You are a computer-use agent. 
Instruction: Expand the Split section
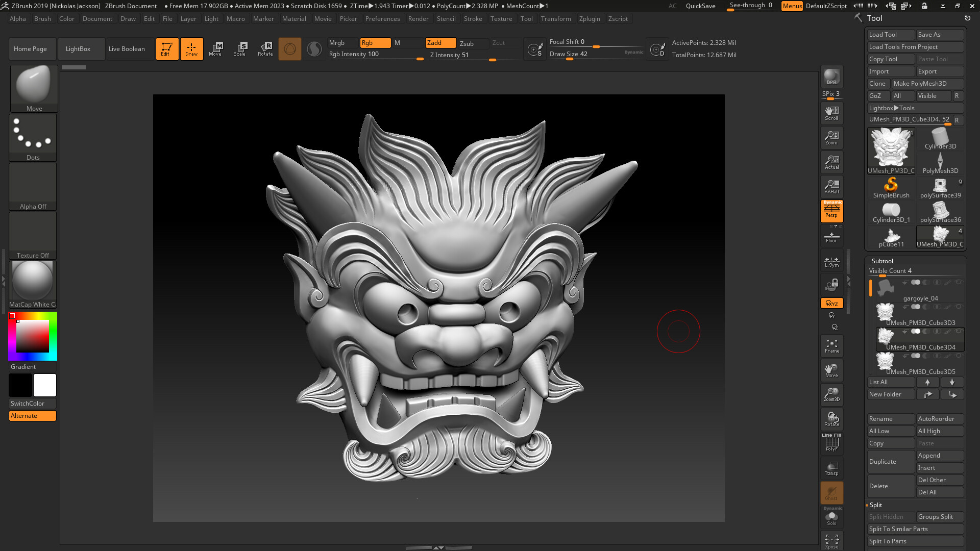pyautogui.click(x=875, y=505)
